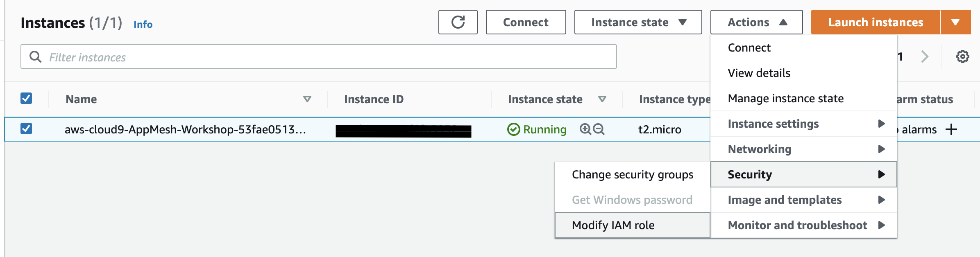Open the Instance state dropdown button
This screenshot has height=257, width=980.
(x=638, y=22)
